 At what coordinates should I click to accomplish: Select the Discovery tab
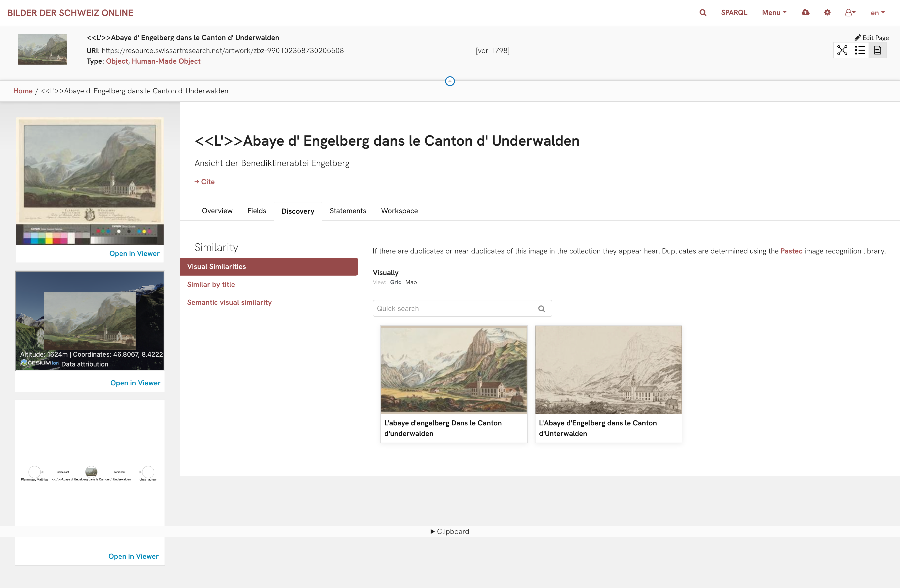click(x=298, y=211)
